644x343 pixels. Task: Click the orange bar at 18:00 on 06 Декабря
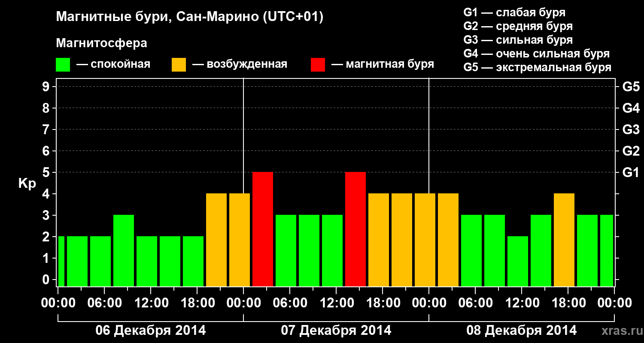(x=216, y=240)
